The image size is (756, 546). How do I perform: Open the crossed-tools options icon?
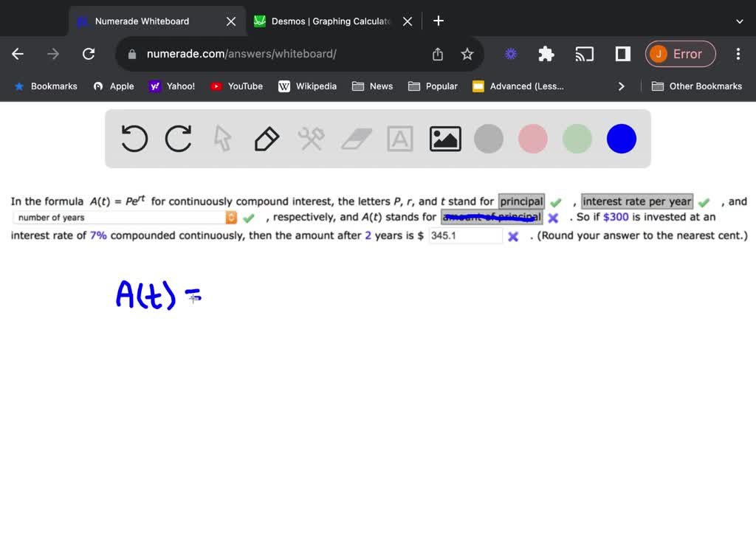coord(311,138)
